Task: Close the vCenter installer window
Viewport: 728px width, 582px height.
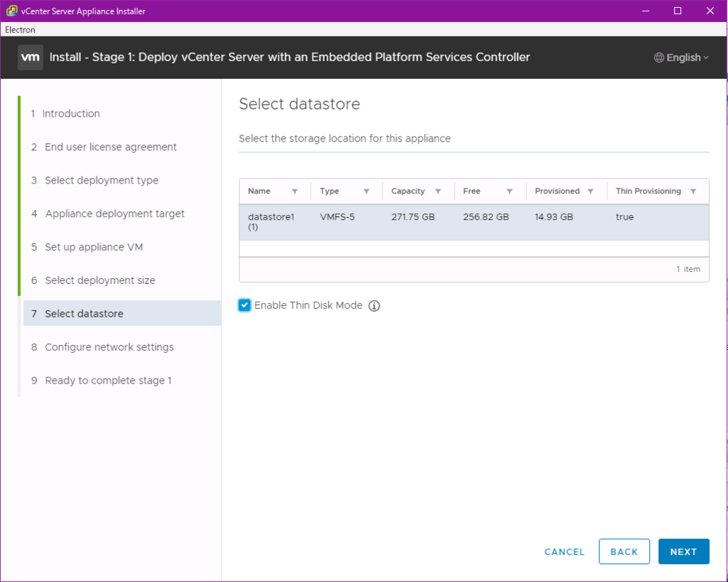Action: pos(710,11)
